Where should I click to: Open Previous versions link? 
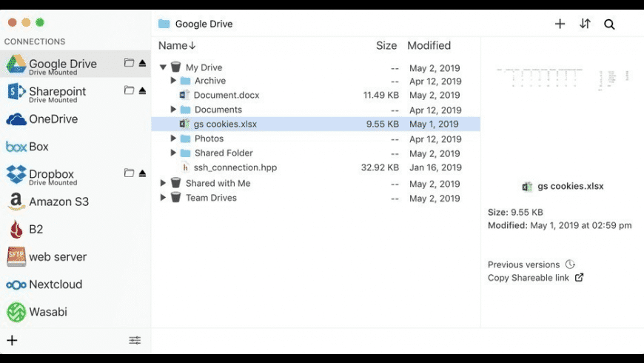523,264
